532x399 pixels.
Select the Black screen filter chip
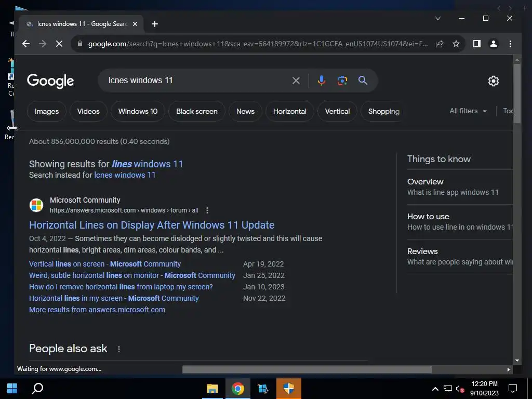[197, 111]
